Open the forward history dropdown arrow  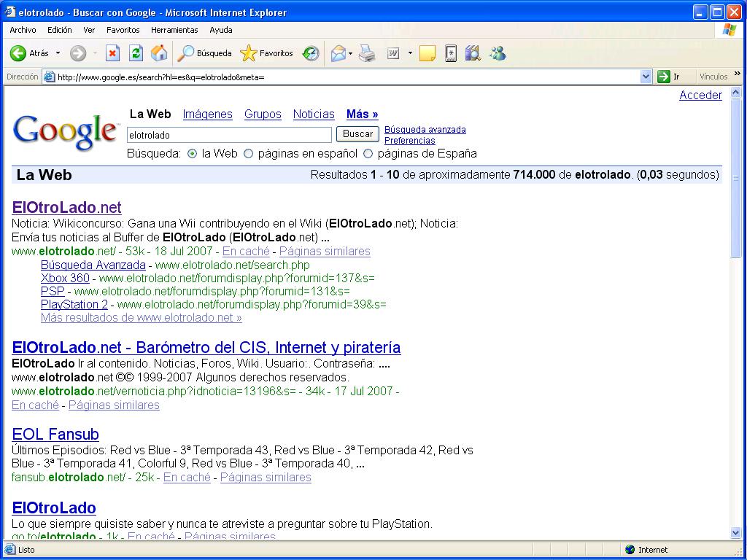[95, 53]
